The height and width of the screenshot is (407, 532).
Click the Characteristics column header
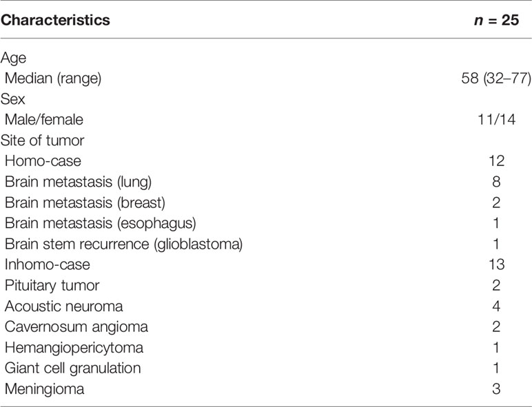click(55, 20)
